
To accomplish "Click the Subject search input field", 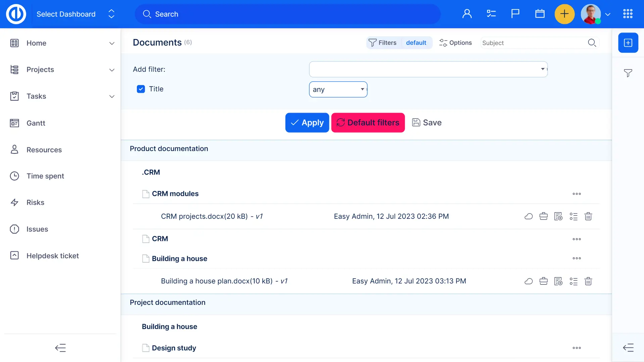I will [534, 43].
